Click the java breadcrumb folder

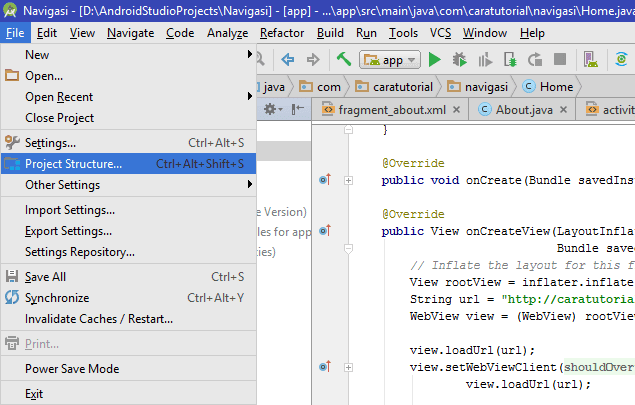tap(274, 87)
